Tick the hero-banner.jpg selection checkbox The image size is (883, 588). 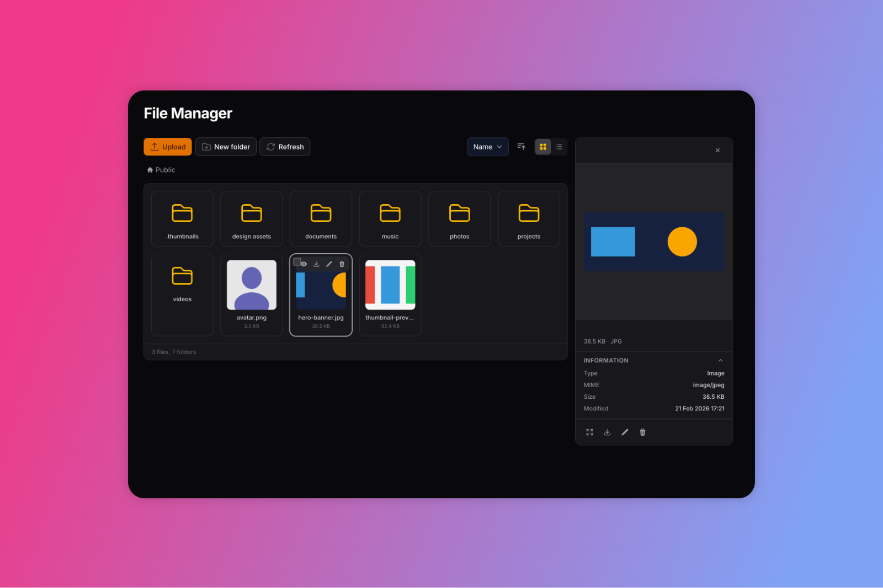(297, 262)
